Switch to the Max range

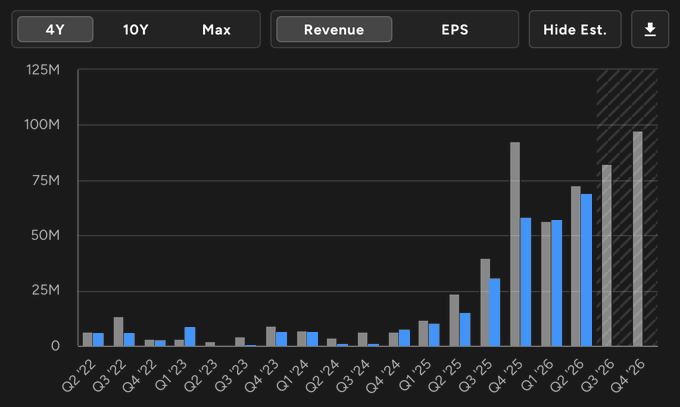[x=216, y=30]
